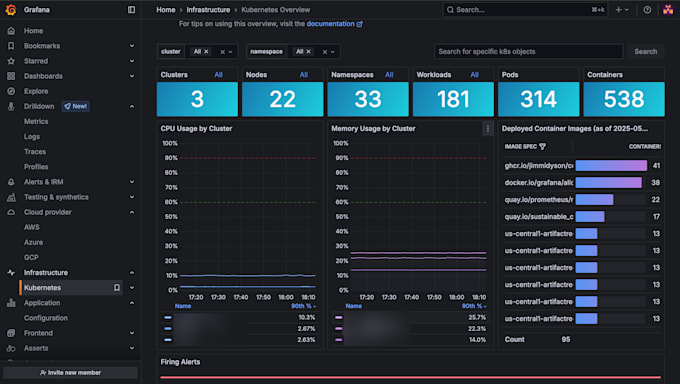Focus the Search for specific k8s objects field
This screenshot has width=680, height=384.
[529, 52]
